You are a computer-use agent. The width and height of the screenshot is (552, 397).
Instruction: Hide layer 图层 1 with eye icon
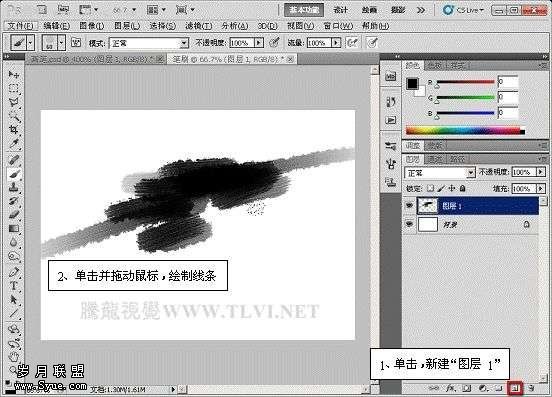click(409, 206)
